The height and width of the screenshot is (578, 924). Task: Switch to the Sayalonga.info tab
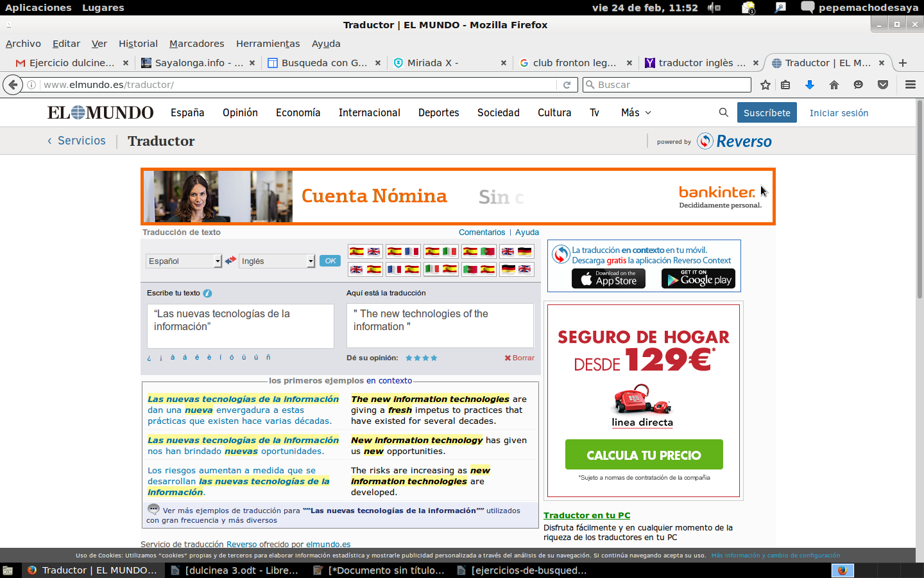click(x=198, y=63)
